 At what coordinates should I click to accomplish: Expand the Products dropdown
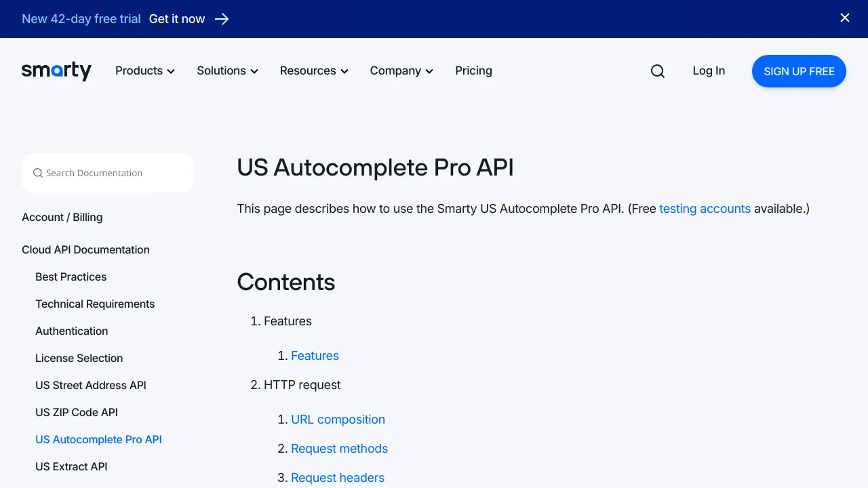[145, 70]
